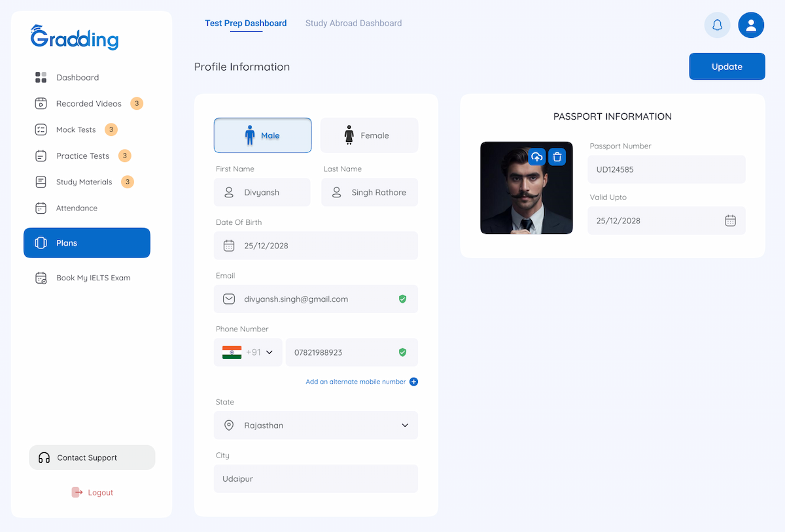Screen dimensions: 785x532
Task: Open Practice Tests menu item
Action: click(82, 156)
